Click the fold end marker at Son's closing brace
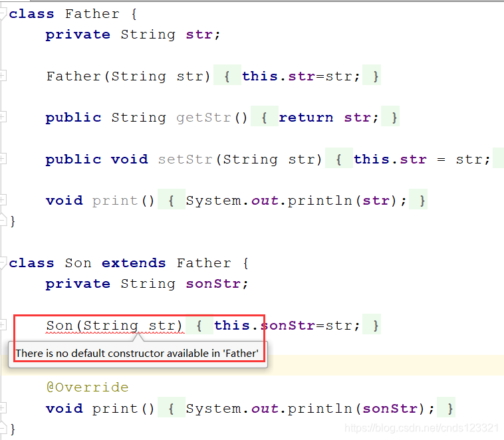The image size is (504, 440). point(3,429)
